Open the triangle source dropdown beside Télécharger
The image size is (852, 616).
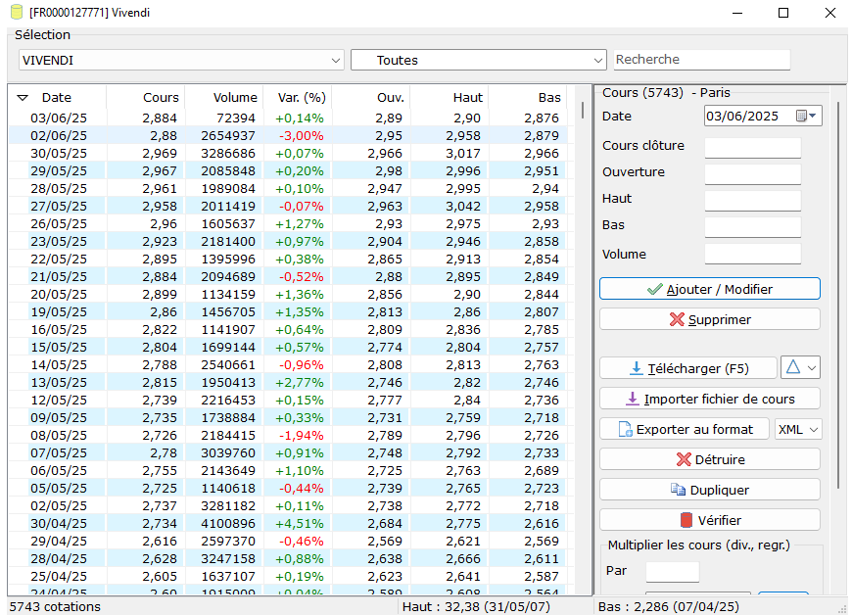click(800, 368)
